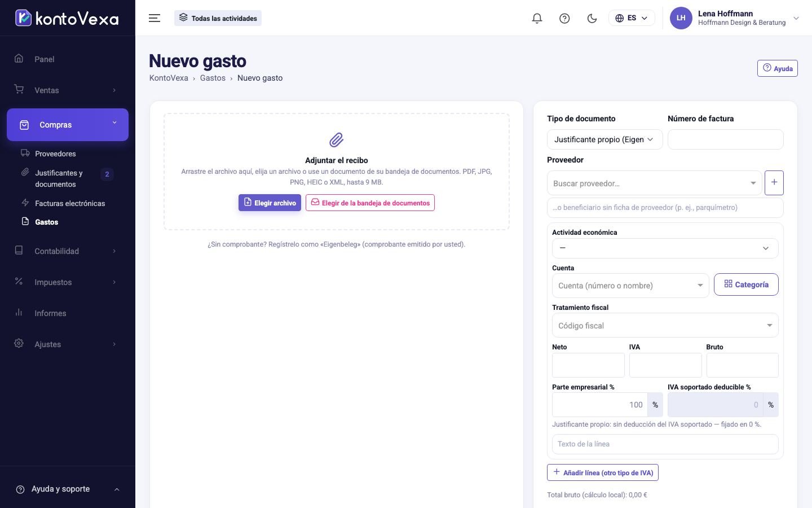Click Parte empresarial percentage field
Image resolution: width=812 pixels, height=508 pixels.
point(599,405)
